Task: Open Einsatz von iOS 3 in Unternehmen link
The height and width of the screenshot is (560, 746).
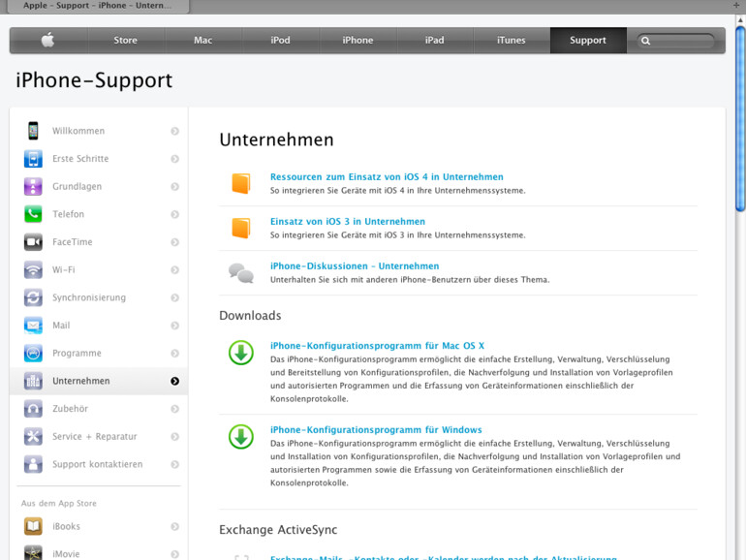Action: click(348, 222)
